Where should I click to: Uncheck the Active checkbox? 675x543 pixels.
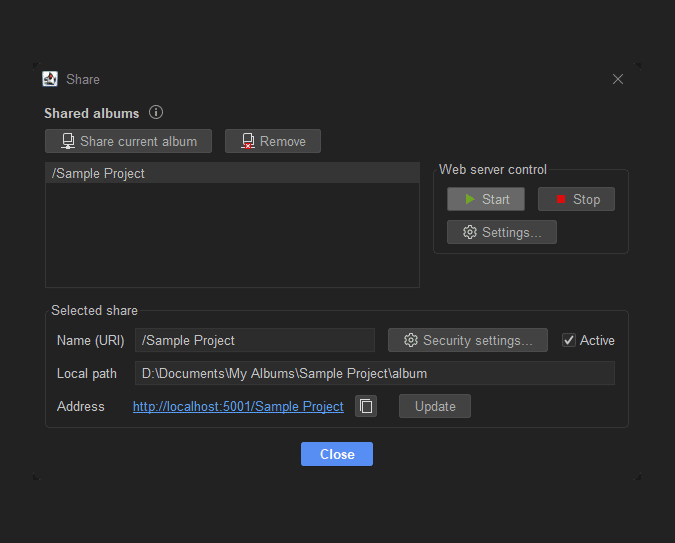[x=569, y=340]
